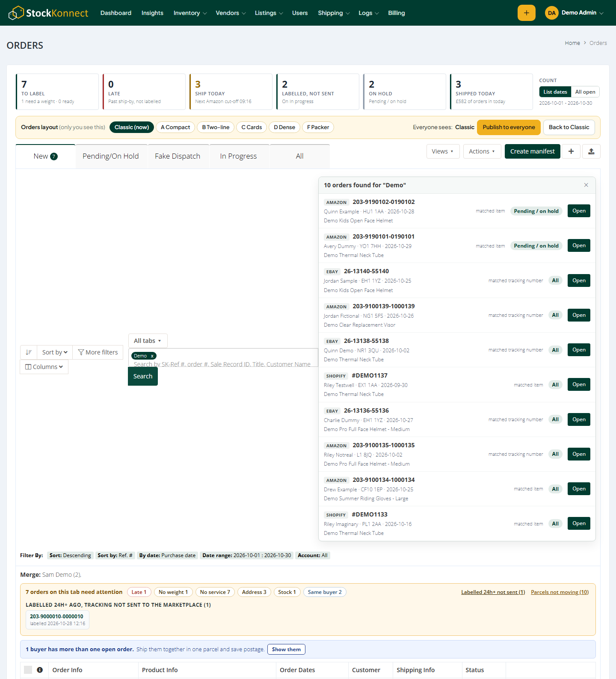Screen dimensions: 616x679
Task: Click the DA avatar circle
Action: click(552, 13)
